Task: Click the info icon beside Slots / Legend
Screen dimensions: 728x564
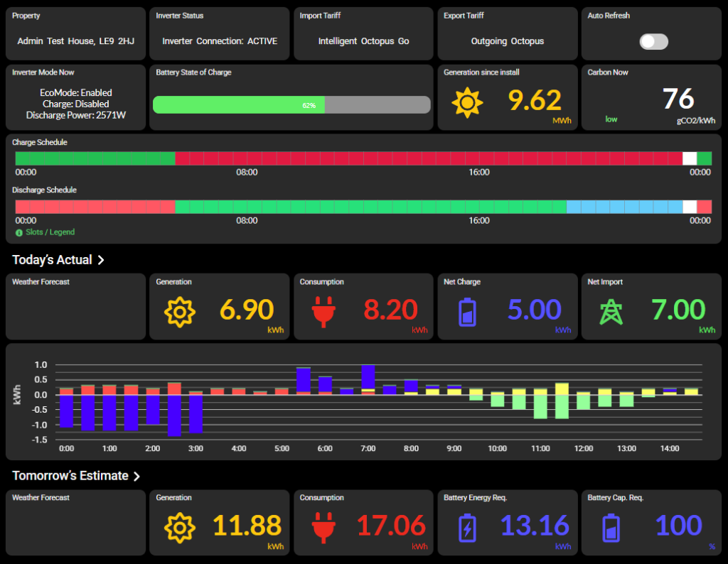Action: [19, 232]
